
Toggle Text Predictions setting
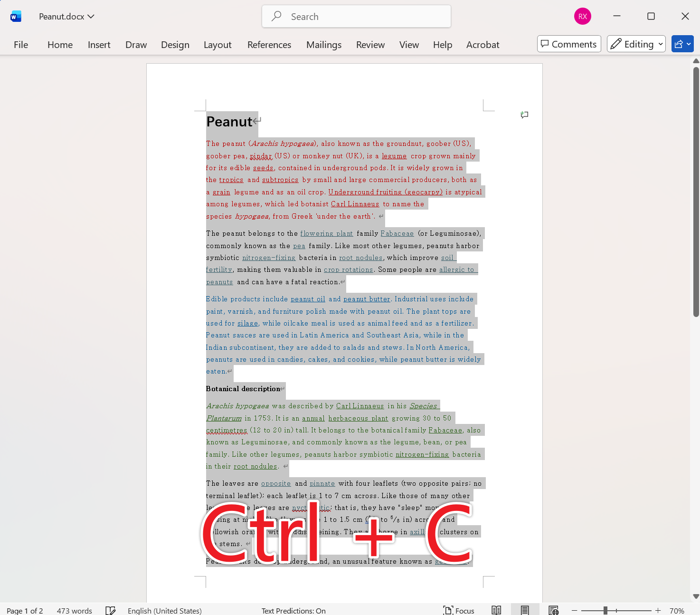coord(293,610)
